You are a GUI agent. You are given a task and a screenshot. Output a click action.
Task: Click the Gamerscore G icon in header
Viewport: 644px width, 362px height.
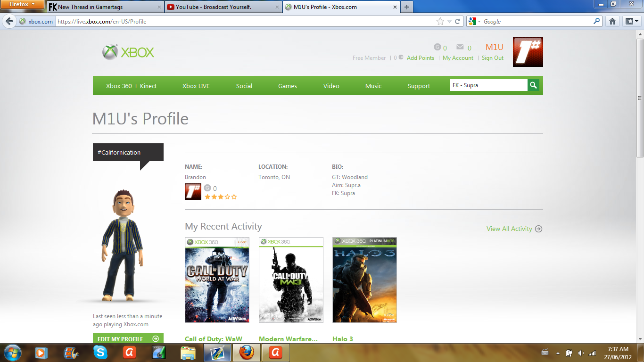[438, 47]
